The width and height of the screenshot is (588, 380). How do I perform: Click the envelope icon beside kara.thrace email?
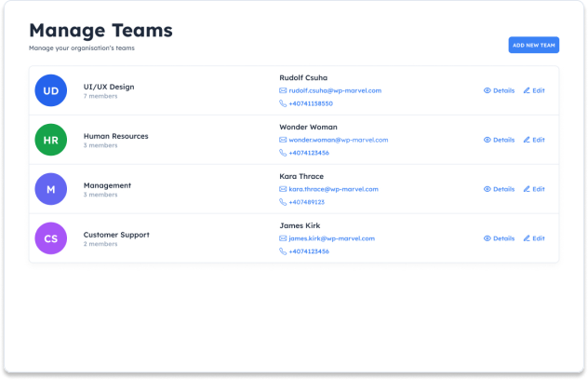(283, 189)
